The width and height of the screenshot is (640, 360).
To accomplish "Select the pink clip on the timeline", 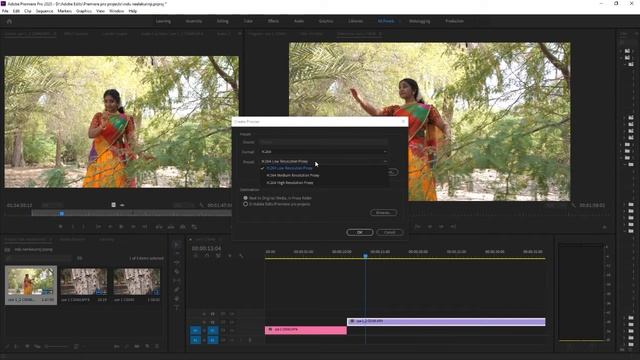I will click(x=306, y=330).
